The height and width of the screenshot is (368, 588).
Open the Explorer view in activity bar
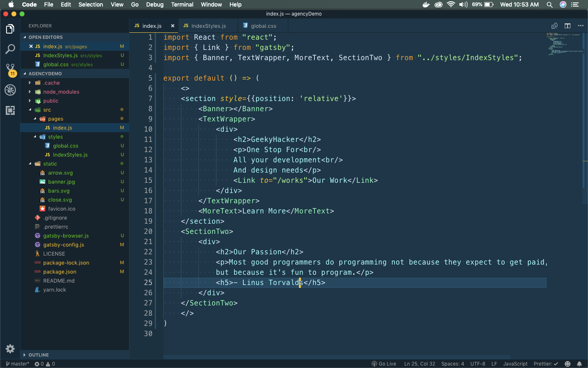point(10,29)
